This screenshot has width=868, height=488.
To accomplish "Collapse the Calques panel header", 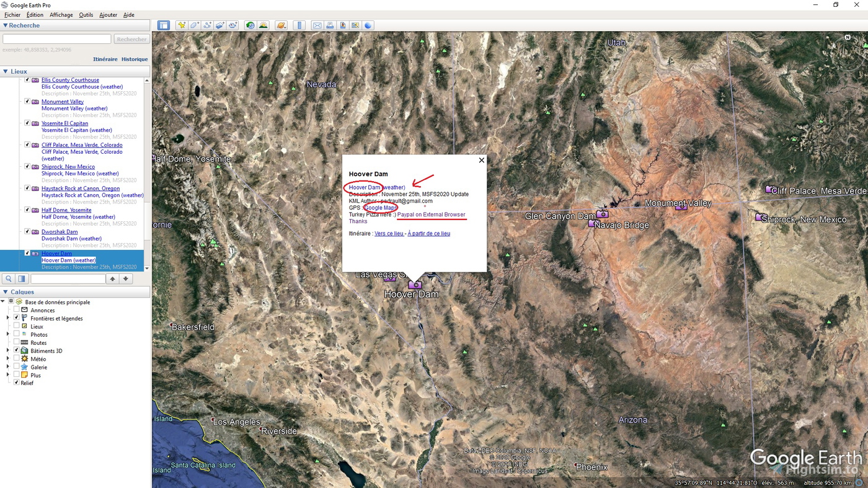I will [6, 291].
